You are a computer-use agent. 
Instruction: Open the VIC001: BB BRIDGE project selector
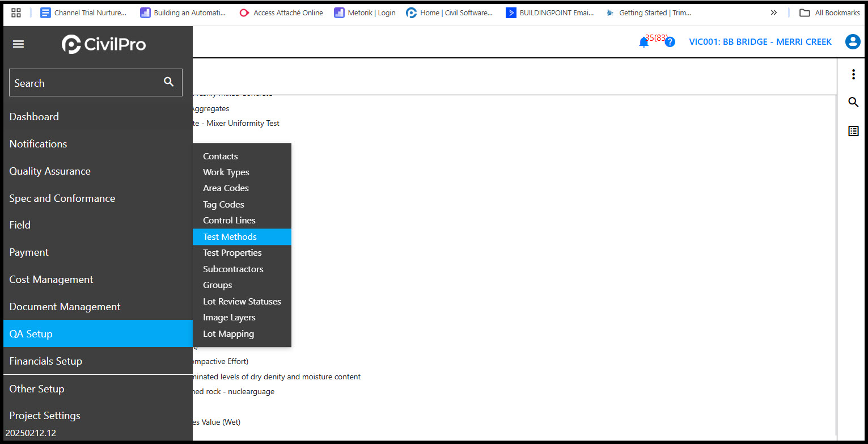760,42
